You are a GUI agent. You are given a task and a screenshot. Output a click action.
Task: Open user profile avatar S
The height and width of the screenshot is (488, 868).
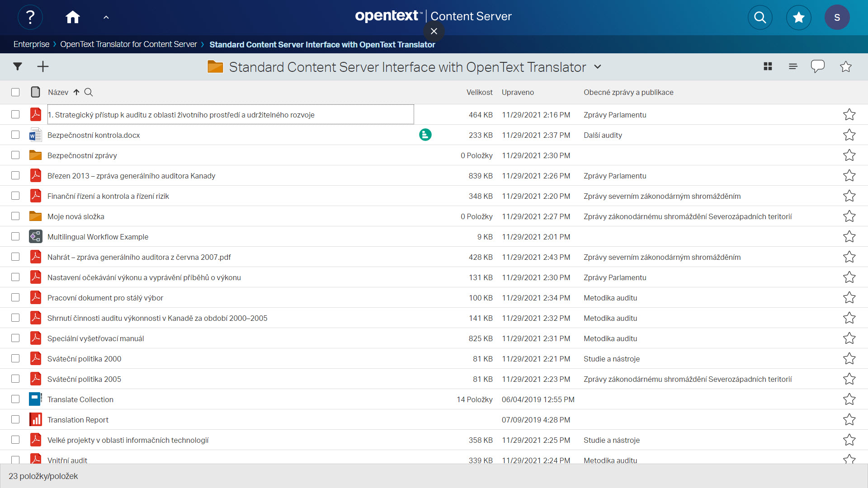coord(837,17)
